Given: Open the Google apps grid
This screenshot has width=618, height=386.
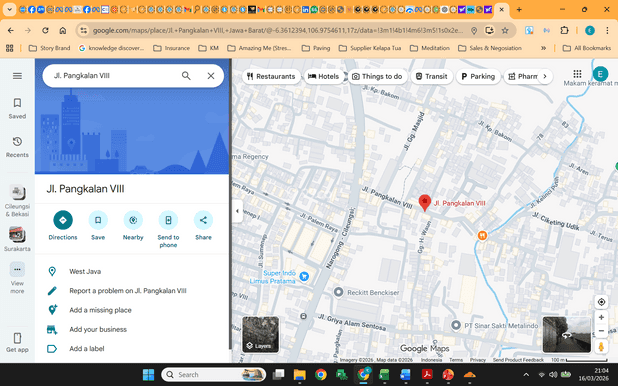Looking at the screenshot, I should pyautogui.click(x=577, y=74).
